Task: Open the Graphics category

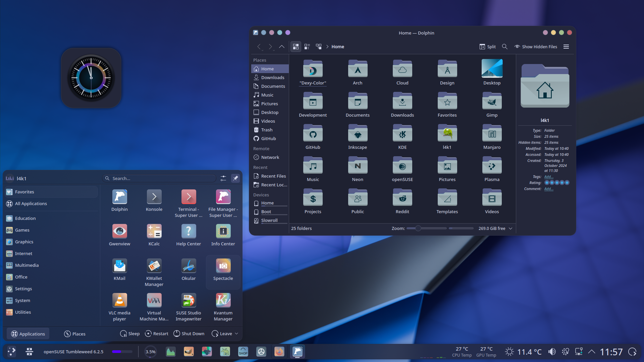Action: pos(52,242)
